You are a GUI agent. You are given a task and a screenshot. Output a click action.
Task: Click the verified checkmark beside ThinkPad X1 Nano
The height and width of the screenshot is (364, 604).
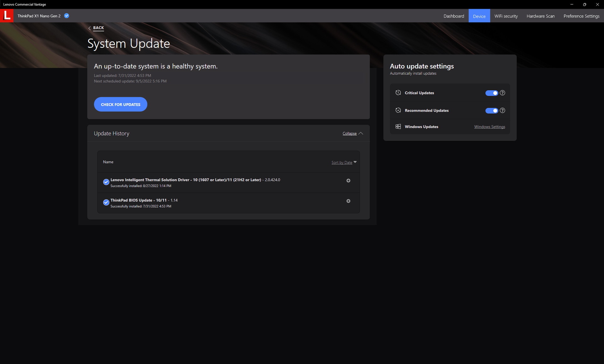point(67,16)
